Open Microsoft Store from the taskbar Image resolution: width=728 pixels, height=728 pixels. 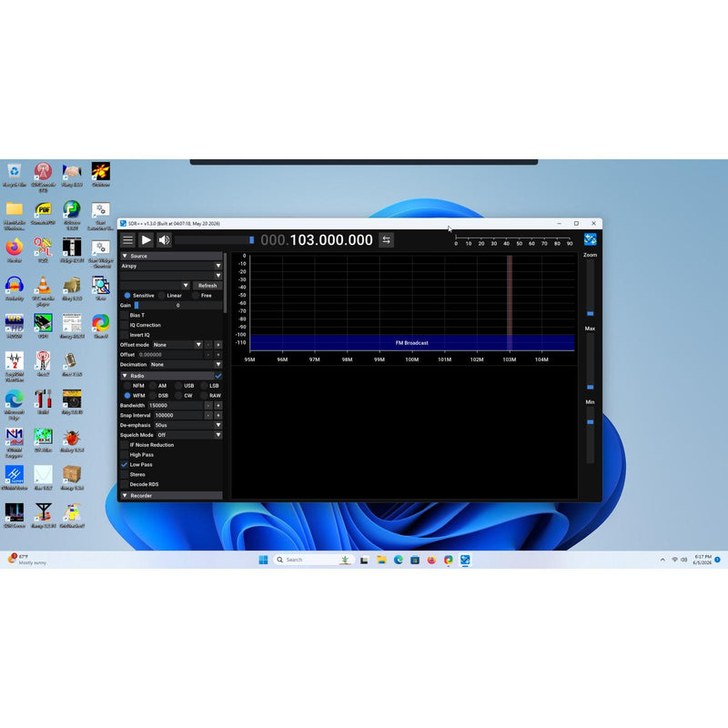(x=415, y=560)
